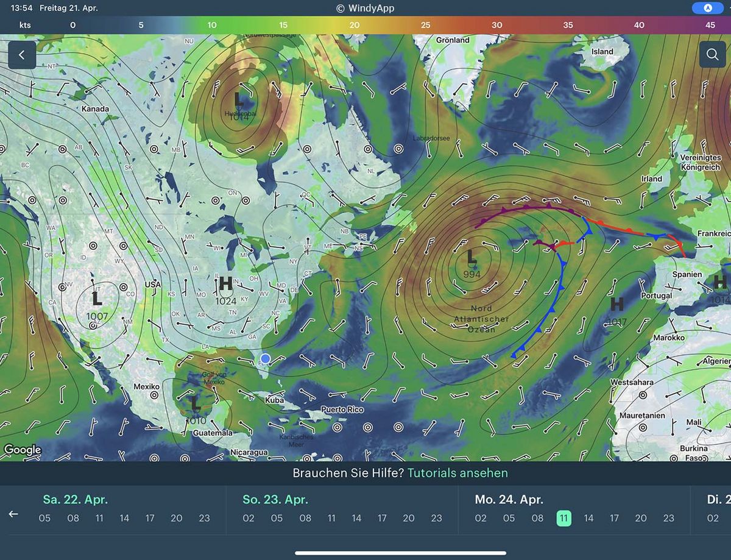The image size is (731, 560).
Task: Tap the 45 kts purple scale value
Action: [x=710, y=25]
